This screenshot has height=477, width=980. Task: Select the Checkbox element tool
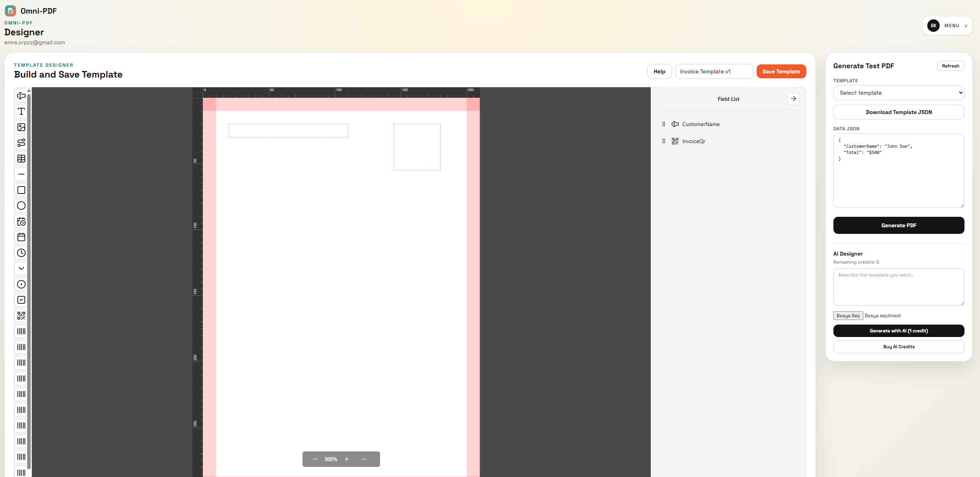21,299
